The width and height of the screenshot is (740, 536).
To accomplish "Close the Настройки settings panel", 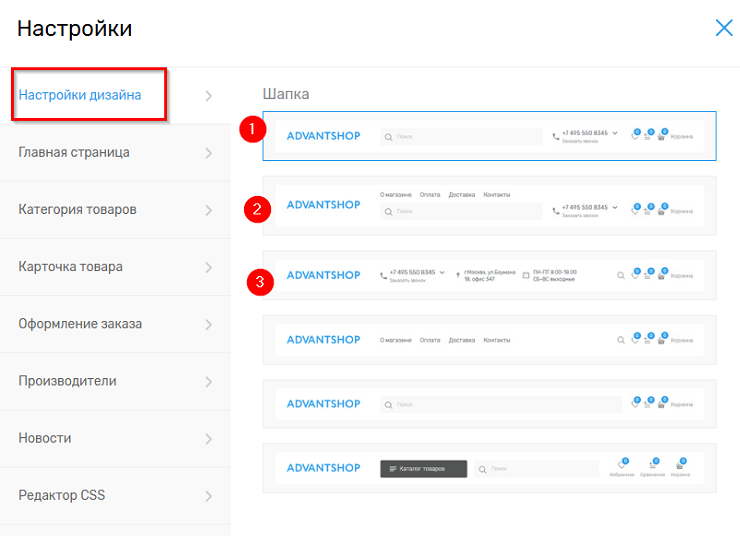I will coord(723,28).
